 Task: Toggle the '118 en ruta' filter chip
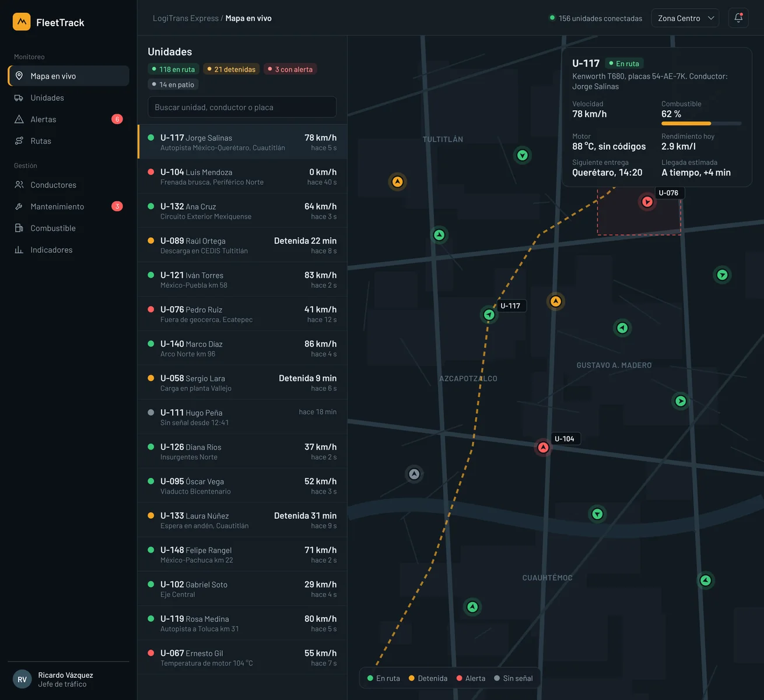tap(173, 69)
